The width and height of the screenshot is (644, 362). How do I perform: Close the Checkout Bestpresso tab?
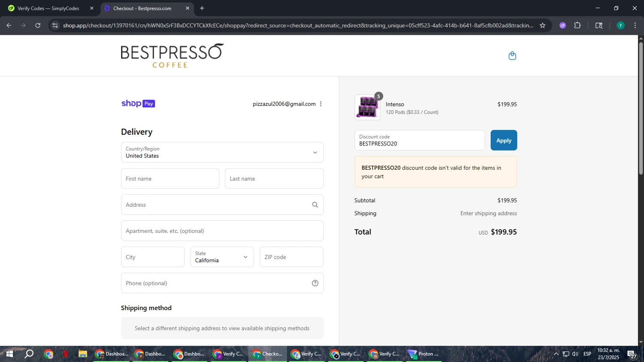click(x=187, y=8)
